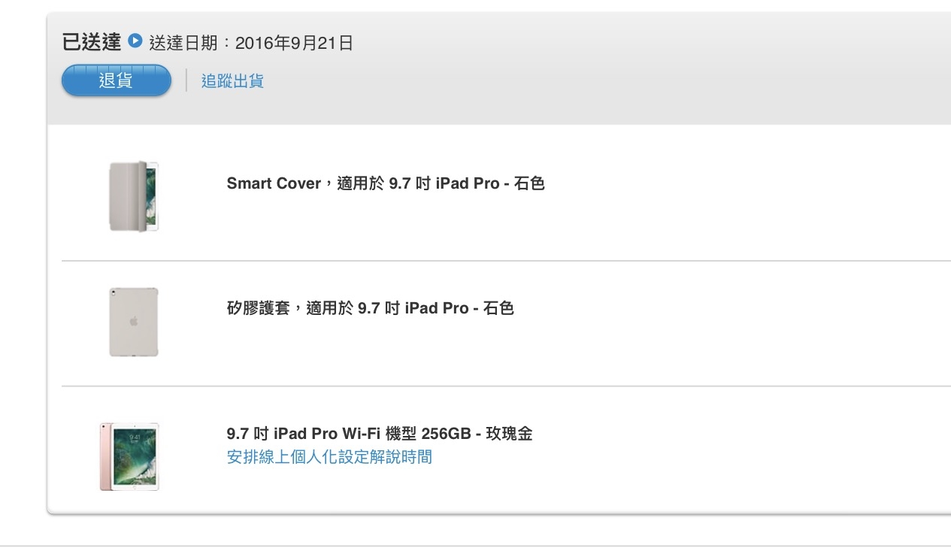Select the Smart Cover 石色 product title

tap(386, 183)
